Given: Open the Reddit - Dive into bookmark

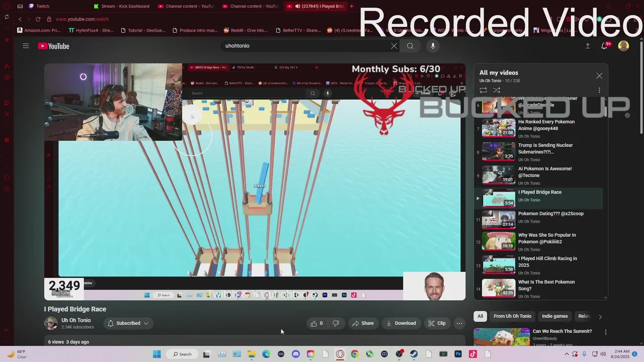Looking at the screenshot, I should (246, 30).
